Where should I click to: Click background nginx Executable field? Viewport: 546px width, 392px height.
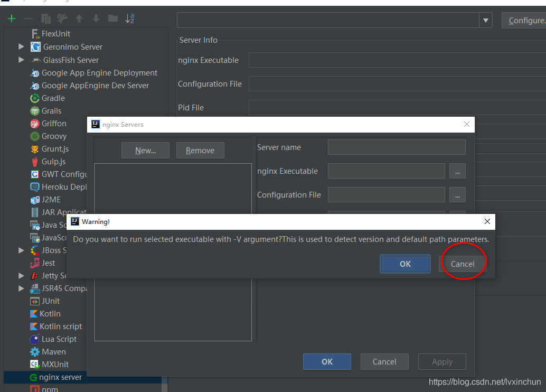click(x=397, y=60)
